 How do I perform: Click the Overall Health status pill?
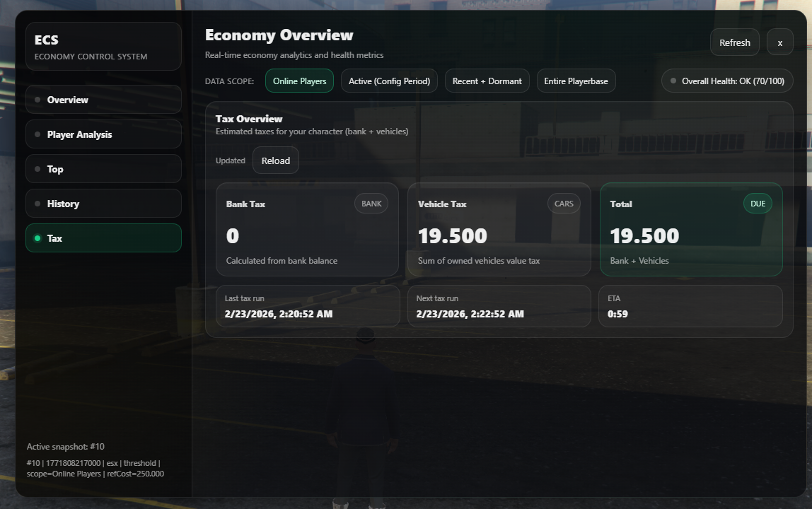click(x=727, y=81)
